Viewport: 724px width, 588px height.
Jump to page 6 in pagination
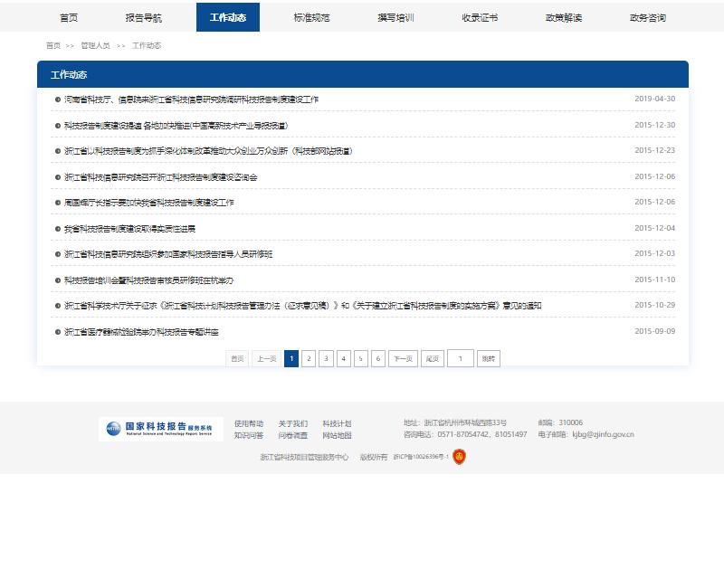378,358
